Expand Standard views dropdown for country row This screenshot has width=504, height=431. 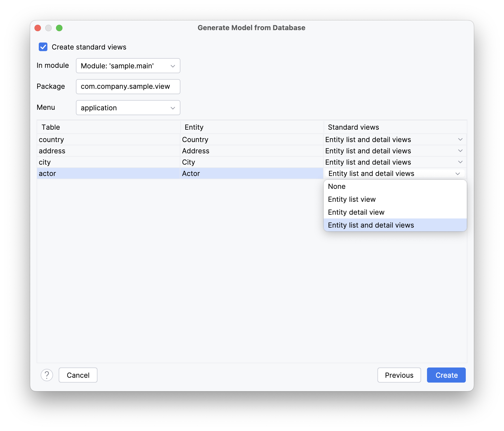[x=460, y=139]
